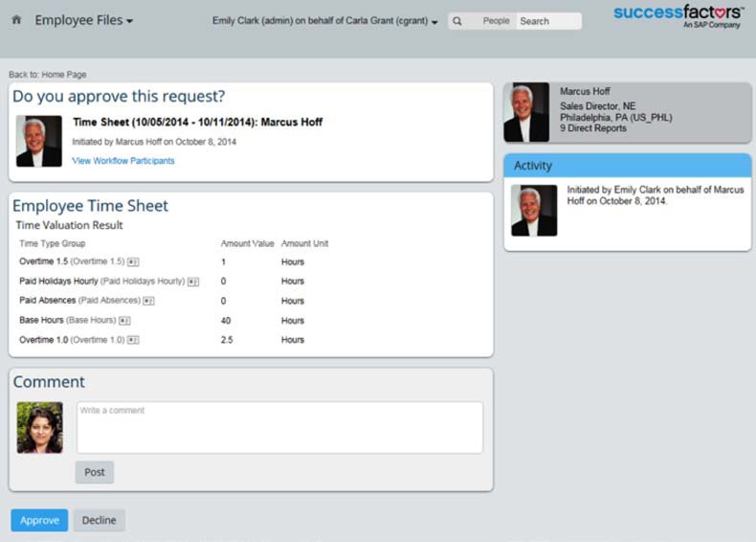Image resolution: width=756 pixels, height=542 pixels.
Task: Click the Write a comment text box
Action: (279, 427)
